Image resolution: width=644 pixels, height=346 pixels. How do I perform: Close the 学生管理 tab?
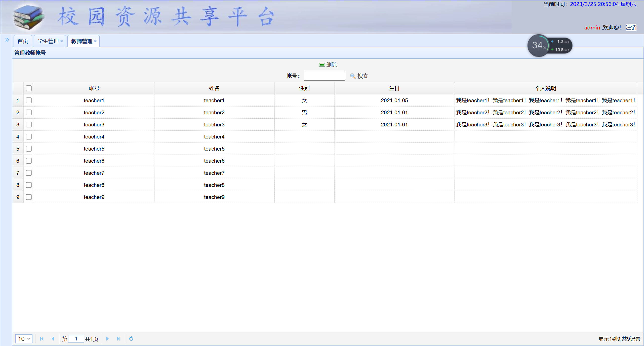[62, 41]
